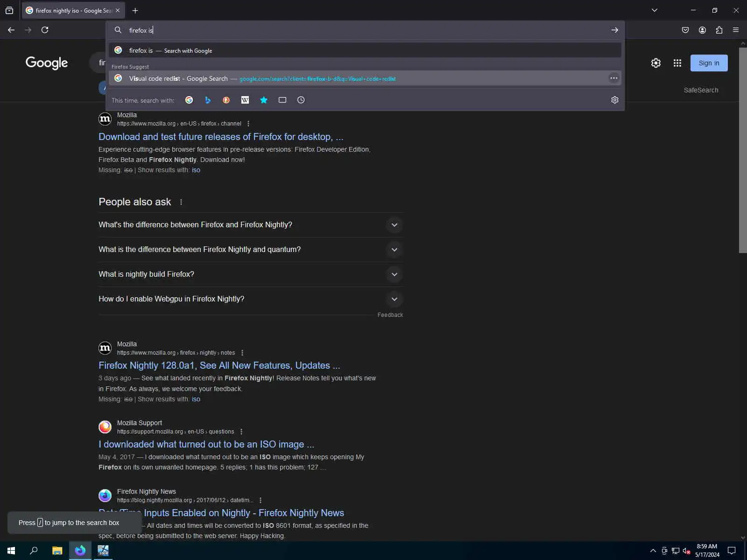747x560 pixels.
Task: Open the SafeSearch setting
Action: point(701,90)
